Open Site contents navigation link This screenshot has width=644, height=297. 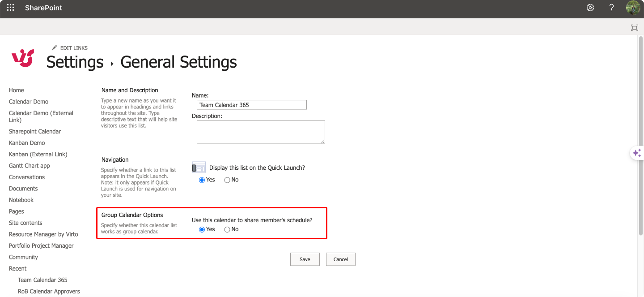[x=25, y=223]
